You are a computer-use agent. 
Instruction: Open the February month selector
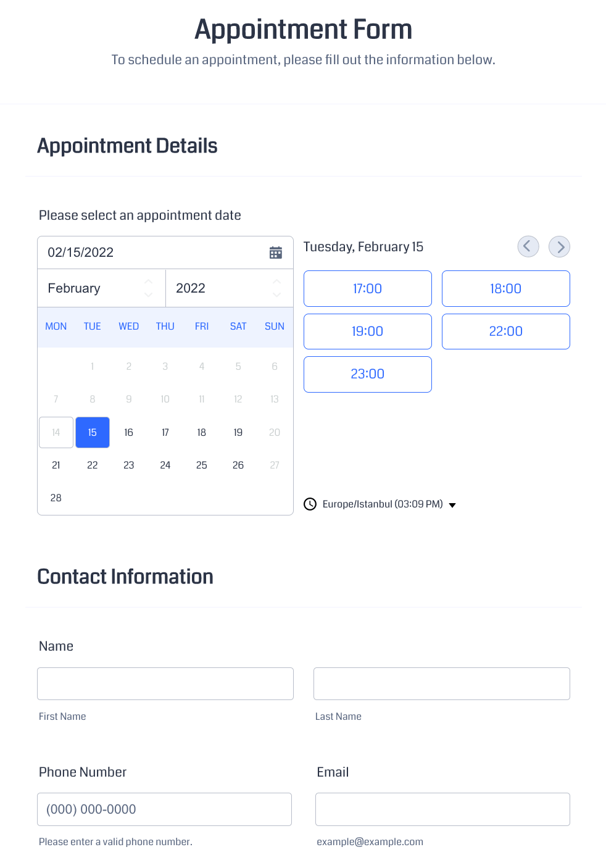101,288
